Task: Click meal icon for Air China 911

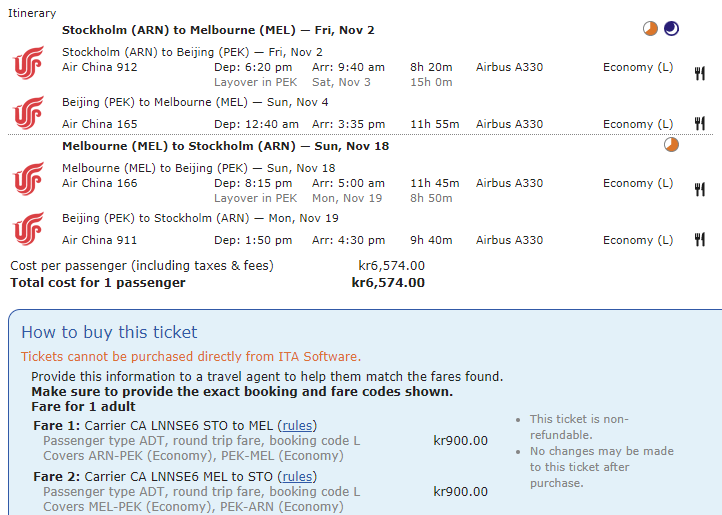Action: [700, 240]
